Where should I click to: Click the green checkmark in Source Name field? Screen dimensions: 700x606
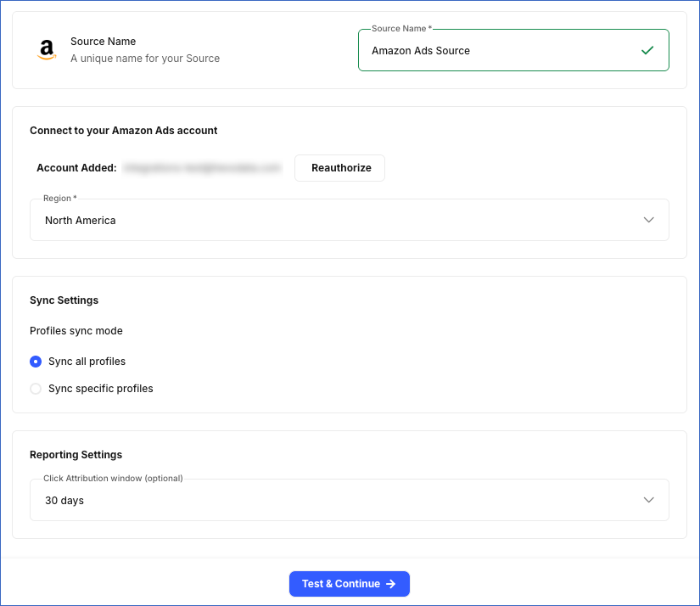coord(647,50)
